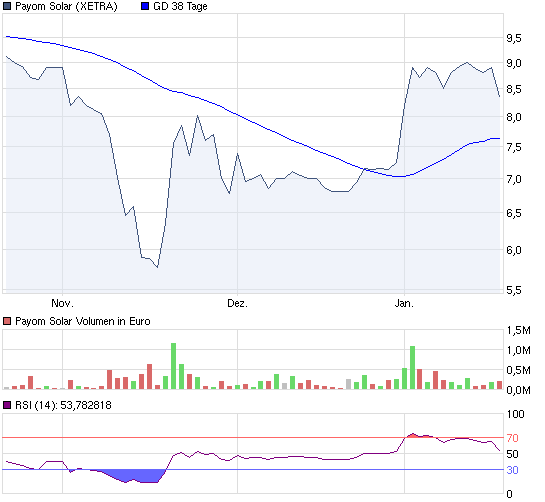Click the 9,0 price axis value
The width and height of the screenshot is (545, 502).
point(514,63)
